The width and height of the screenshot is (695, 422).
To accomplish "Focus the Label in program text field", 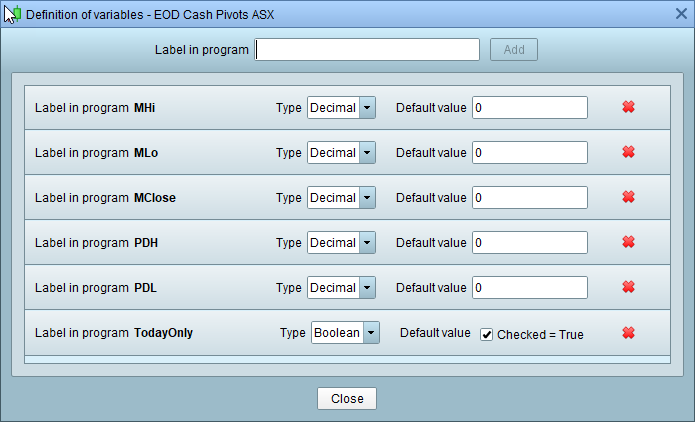I will 368,49.
